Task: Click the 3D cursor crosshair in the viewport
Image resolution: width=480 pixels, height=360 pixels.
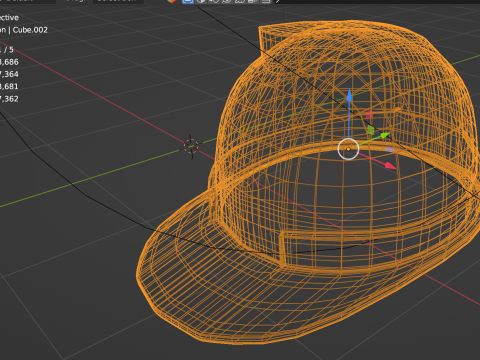Action: pyautogui.click(x=191, y=146)
